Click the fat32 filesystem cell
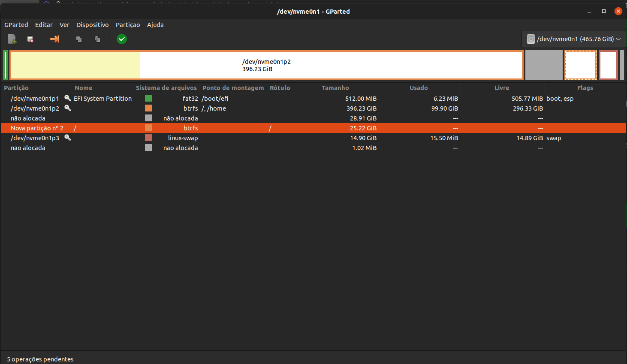 [190, 98]
